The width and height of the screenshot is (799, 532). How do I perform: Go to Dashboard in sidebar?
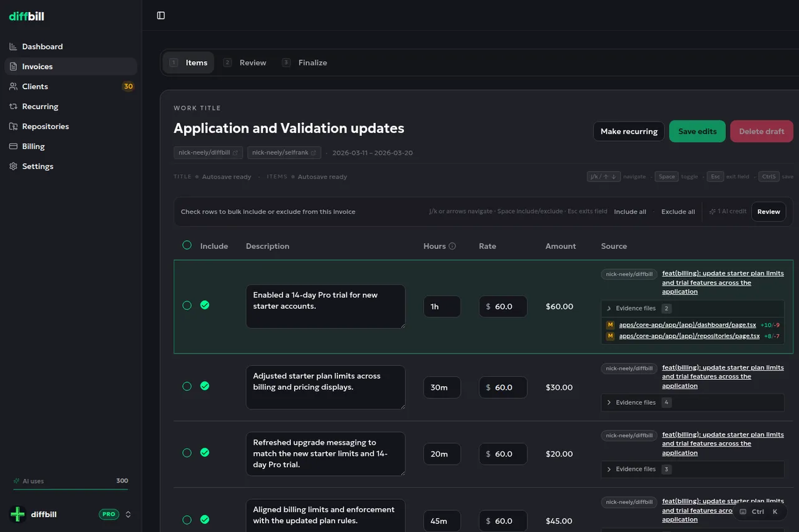71,47
